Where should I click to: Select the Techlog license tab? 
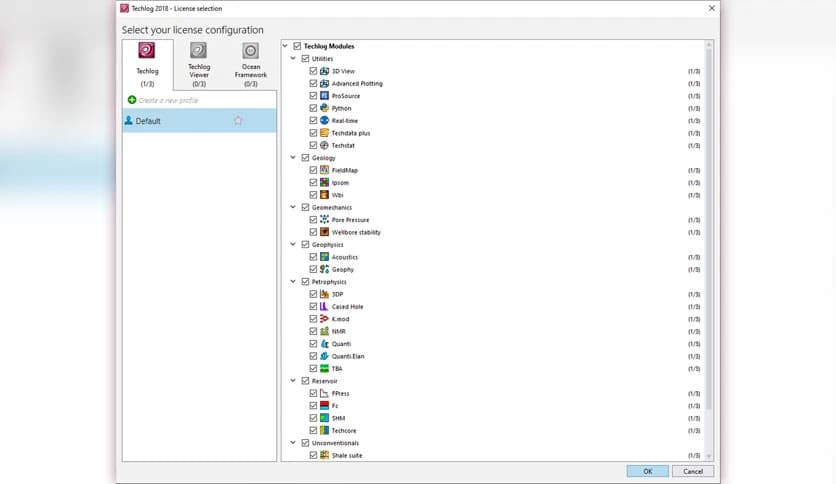[x=147, y=64]
